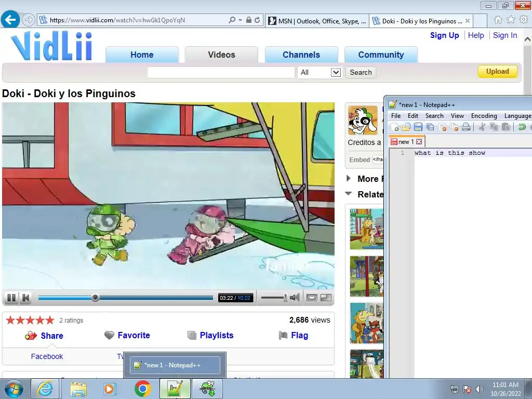This screenshot has height=399, width=532.
Task: Open Windows Start button
Action: 14,389
